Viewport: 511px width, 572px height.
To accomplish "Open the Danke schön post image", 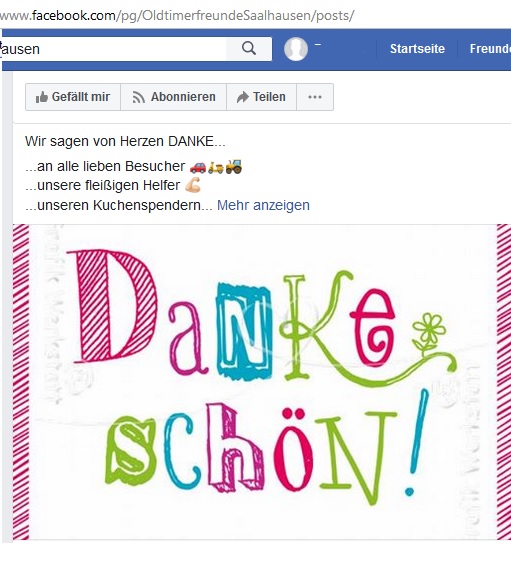I will pos(262,382).
